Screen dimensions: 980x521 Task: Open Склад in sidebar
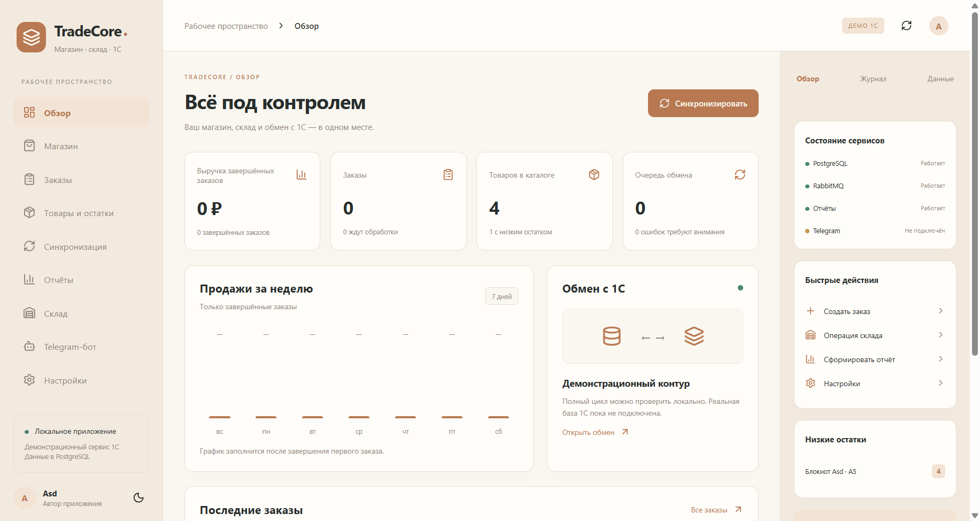click(x=81, y=313)
